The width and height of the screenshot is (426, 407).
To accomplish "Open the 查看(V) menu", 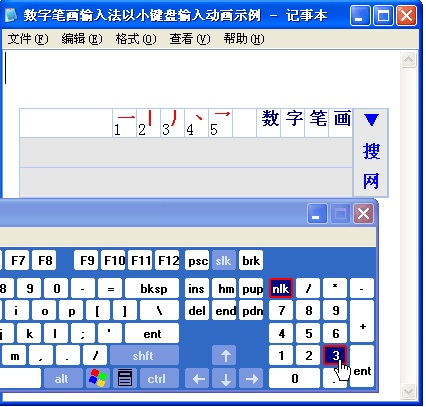I will pos(190,39).
